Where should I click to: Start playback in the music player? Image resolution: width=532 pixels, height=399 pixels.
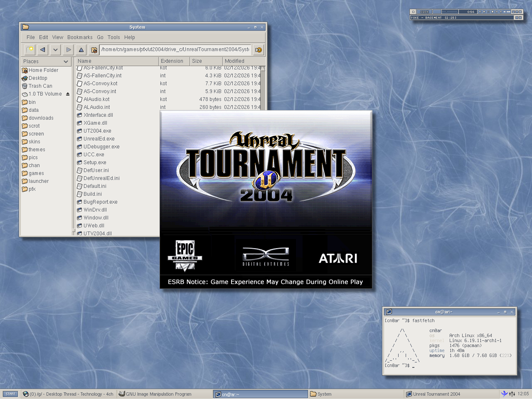(x=484, y=12)
